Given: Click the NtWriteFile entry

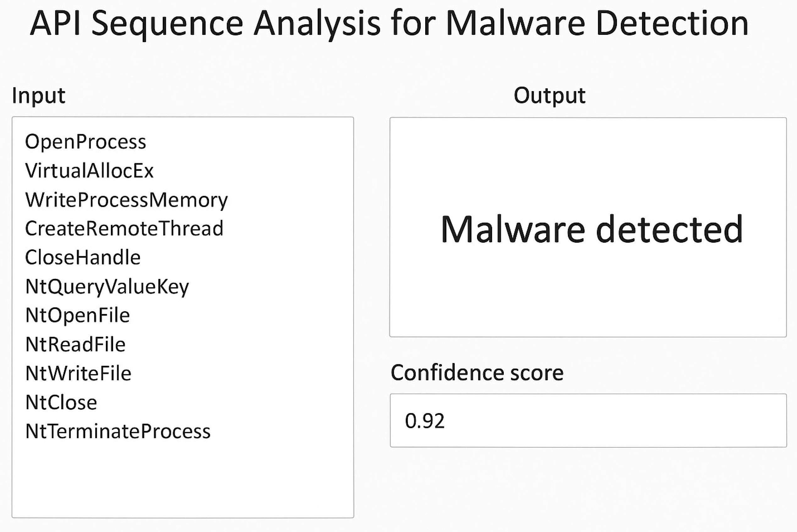Looking at the screenshot, I should (78, 373).
